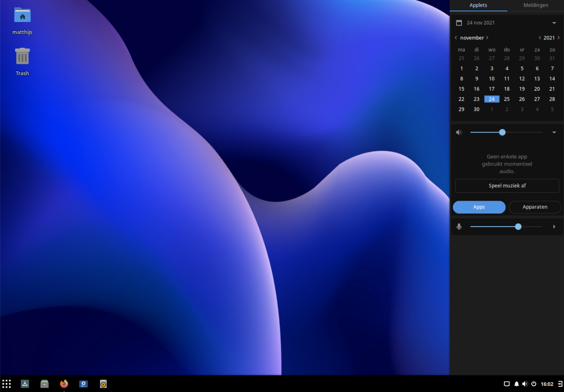Switch to the Apparaten view
The height and width of the screenshot is (392, 564).
[535, 207]
